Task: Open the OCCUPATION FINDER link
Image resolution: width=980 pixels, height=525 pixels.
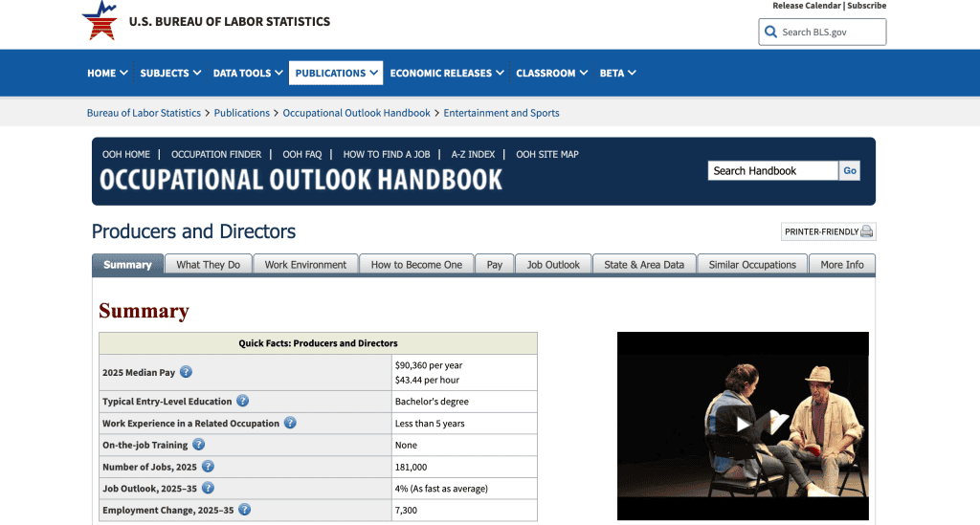Action: click(x=216, y=154)
